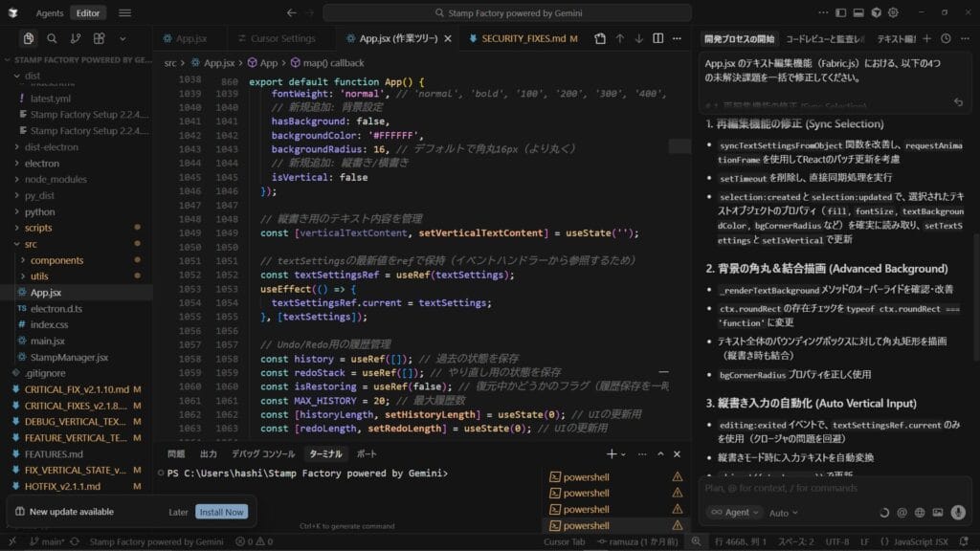Click the microphone voice input icon
980x551 pixels.
click(x=955, y=513)
